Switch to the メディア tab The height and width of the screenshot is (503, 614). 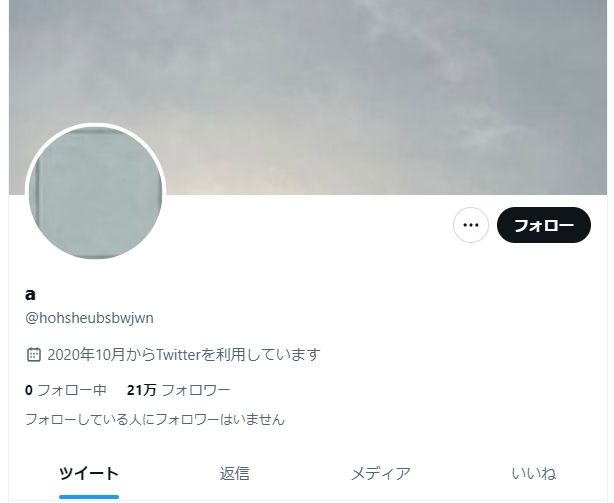[380, 474]
